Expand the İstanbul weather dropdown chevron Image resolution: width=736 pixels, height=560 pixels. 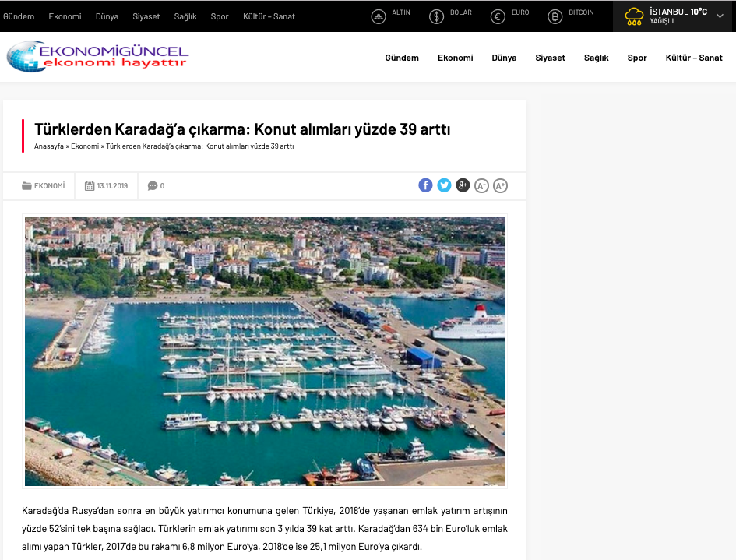click(x=720, y=16)
